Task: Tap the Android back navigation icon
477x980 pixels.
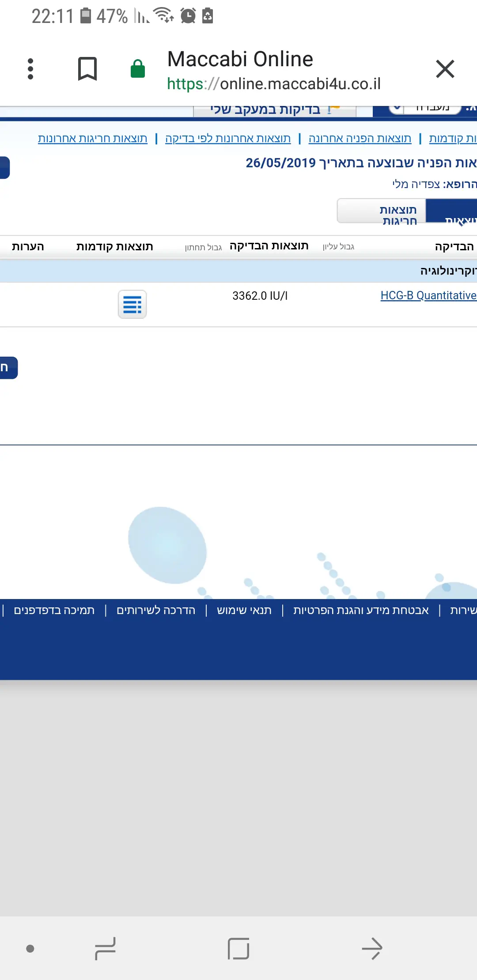Action: [x=372, y=948]
